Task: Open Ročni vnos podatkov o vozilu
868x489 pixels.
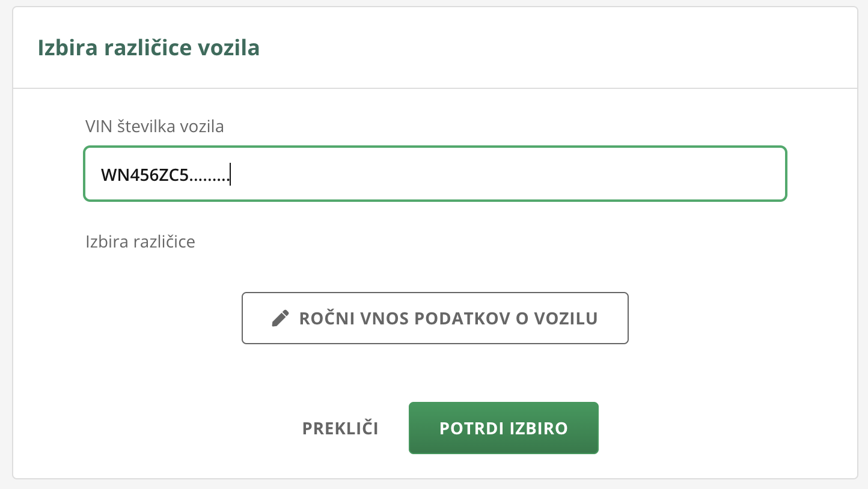Action: click(x=435, y=318)
